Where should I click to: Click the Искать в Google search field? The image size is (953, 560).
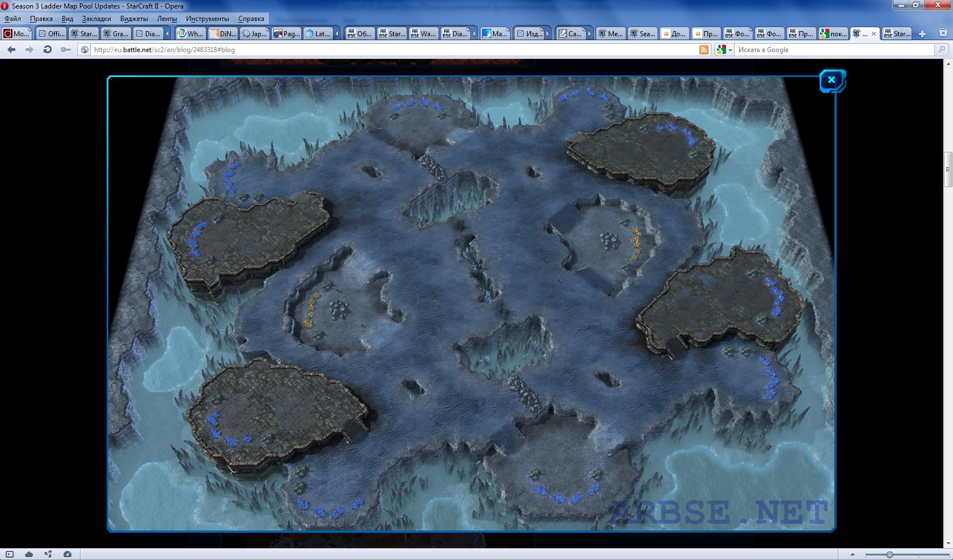click(x=834, y=50)
